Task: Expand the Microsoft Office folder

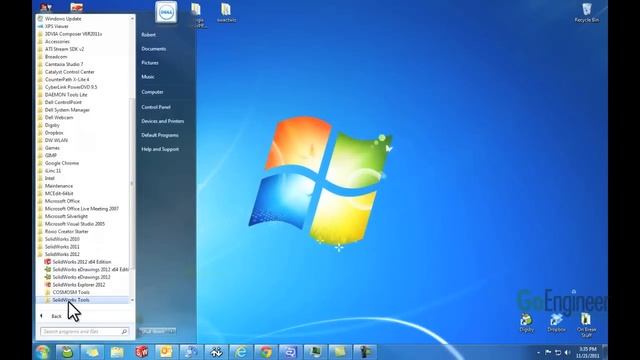Action: [62, 201]
